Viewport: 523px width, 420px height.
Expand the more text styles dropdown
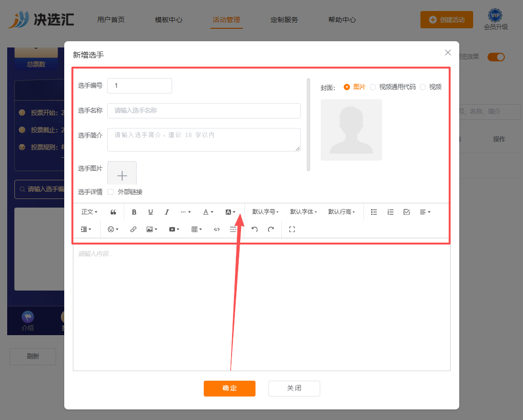click(x=186, y=212)
